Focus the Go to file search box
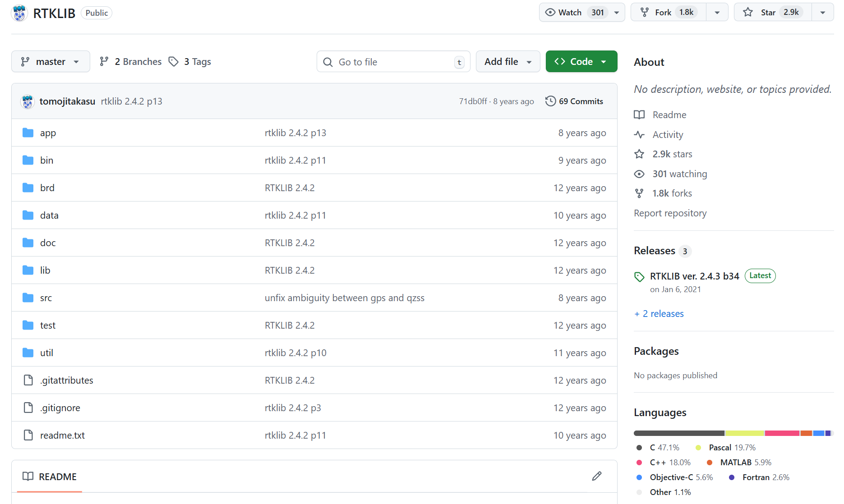Viewport: 844px width, 504px height. point(392,62)
